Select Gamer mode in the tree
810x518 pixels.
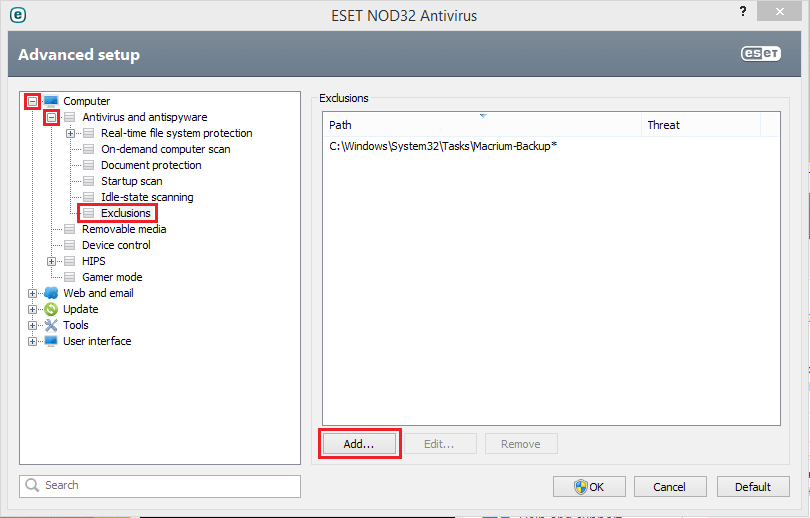[x=112, y=277]
